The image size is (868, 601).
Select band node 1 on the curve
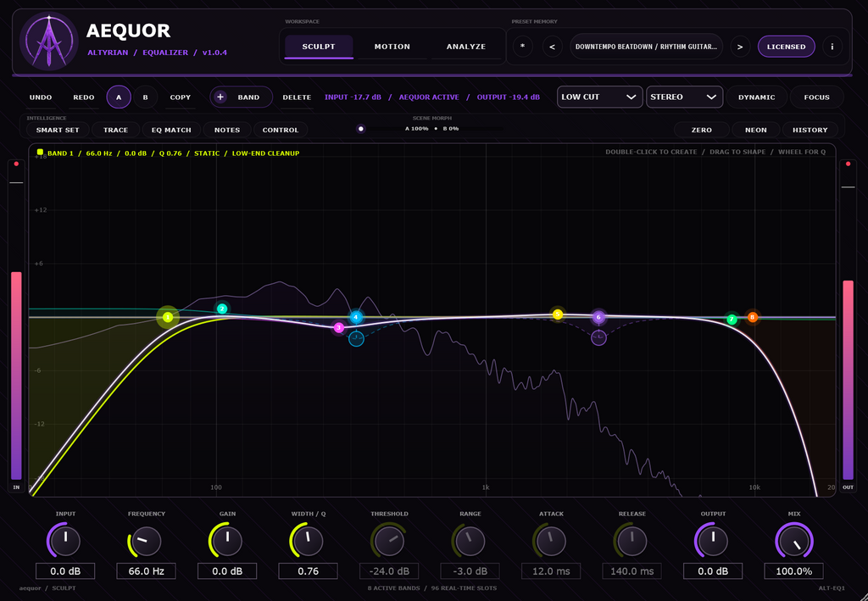[168, 317]
